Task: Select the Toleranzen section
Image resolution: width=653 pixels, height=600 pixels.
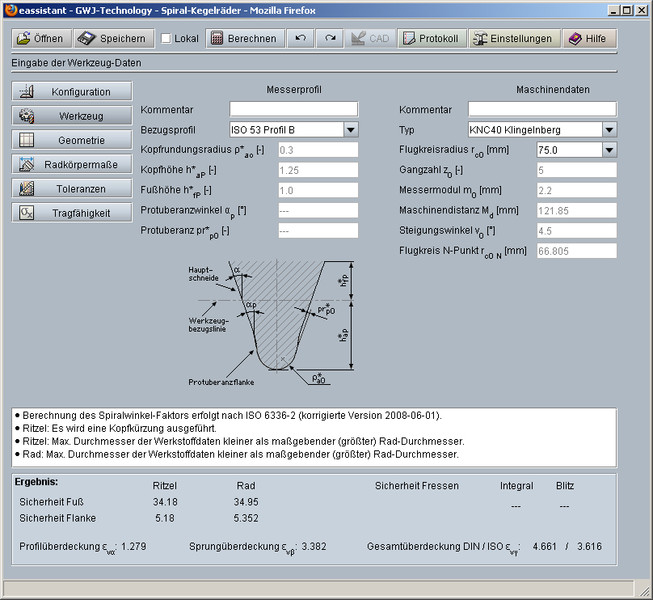Action: 73,188
